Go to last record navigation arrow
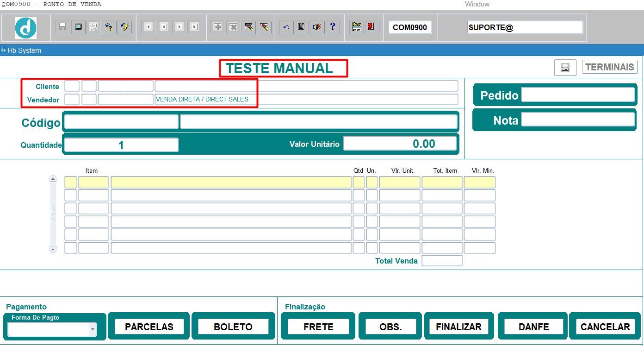The width and height of the screenshot is (644, 346). 195,27
